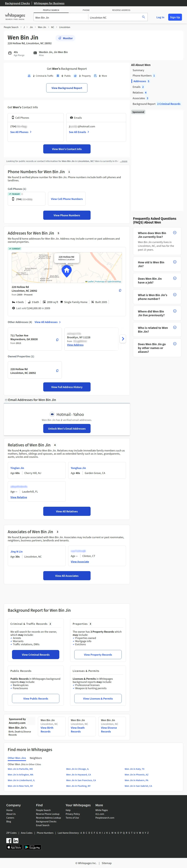Open the Google Play download badge
This screenshot has height=868, width=187.
coord(33,847)
